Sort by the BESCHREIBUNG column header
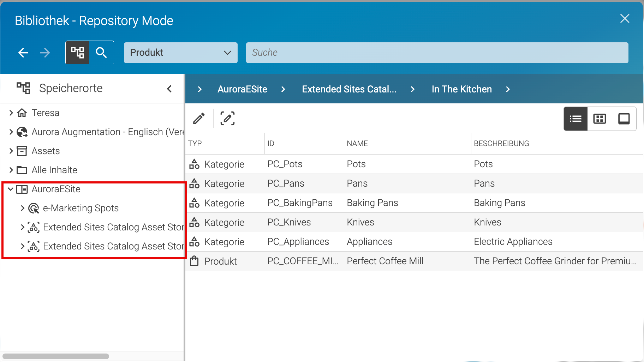 [501, 144]
